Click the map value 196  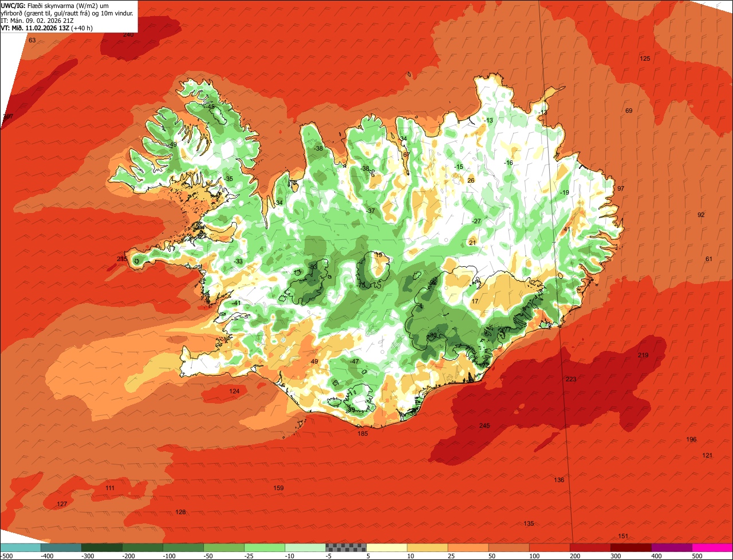pos(691,439)
